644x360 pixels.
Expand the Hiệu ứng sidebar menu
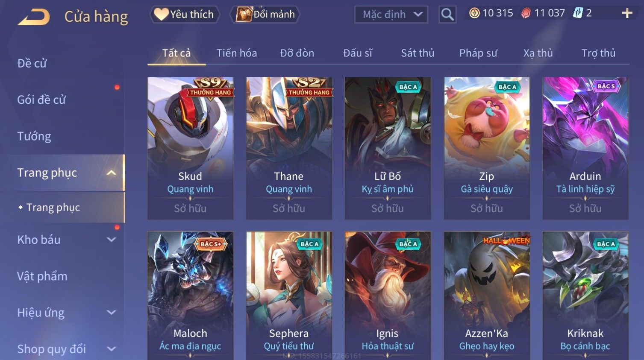click(111, 313)
